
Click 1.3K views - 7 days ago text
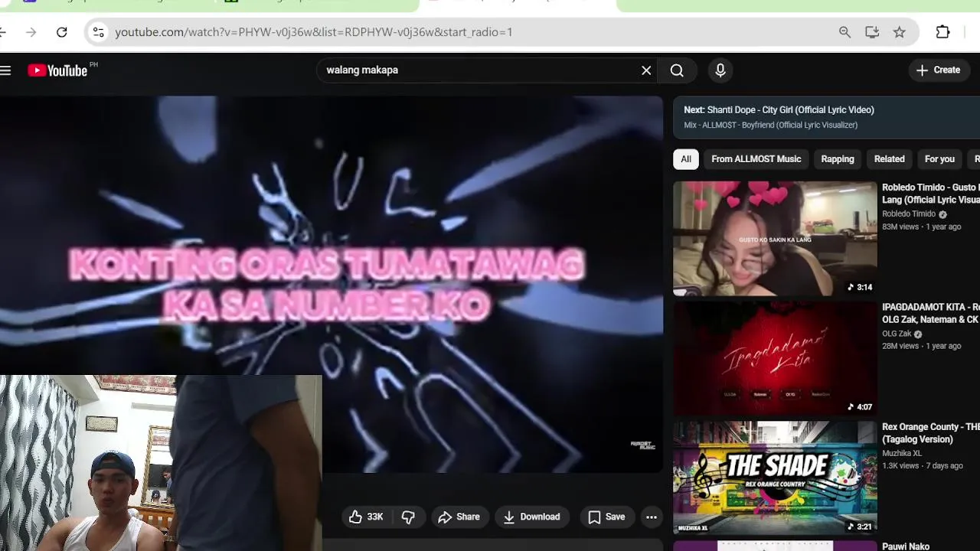pos(923,465)
